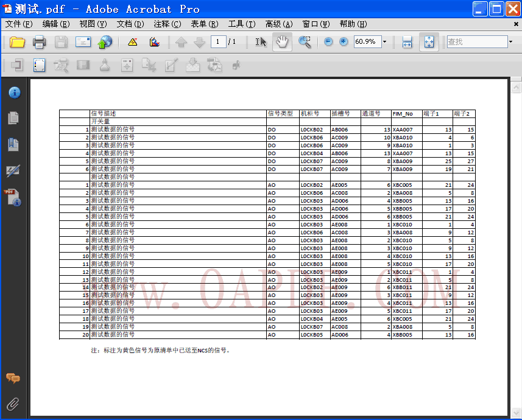
Task: Zoom in with the plus button
Action: [x=344, y=41]
